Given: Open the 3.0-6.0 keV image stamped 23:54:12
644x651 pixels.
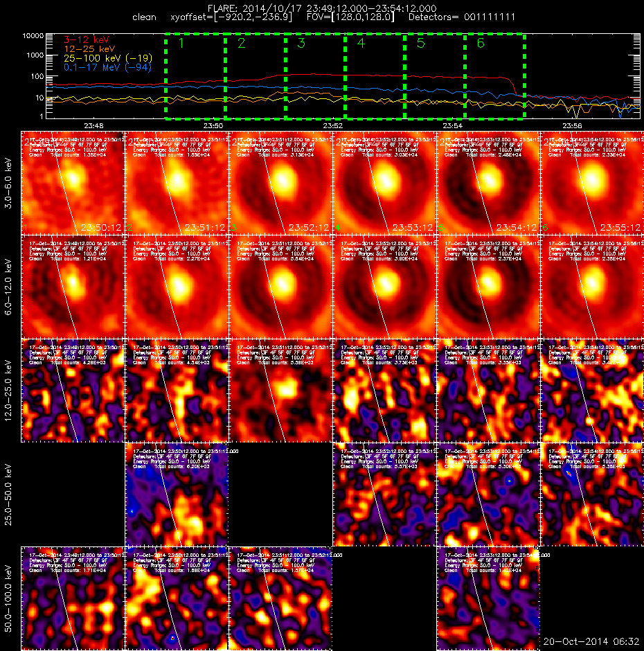Looking at the screenshot, I should pos(488,183).
